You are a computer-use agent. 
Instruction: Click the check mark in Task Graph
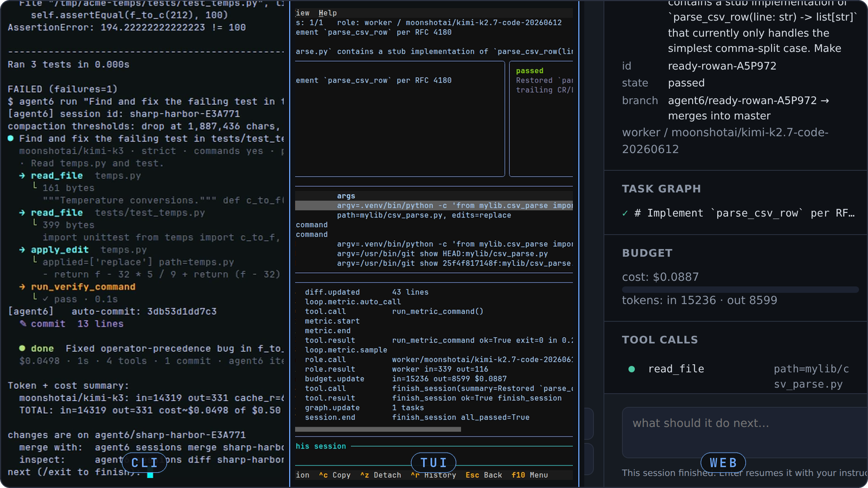click(x=625, y=214)
